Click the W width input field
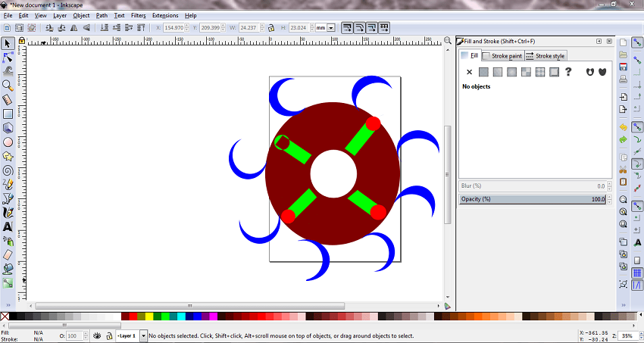 [x=249, y=28]
